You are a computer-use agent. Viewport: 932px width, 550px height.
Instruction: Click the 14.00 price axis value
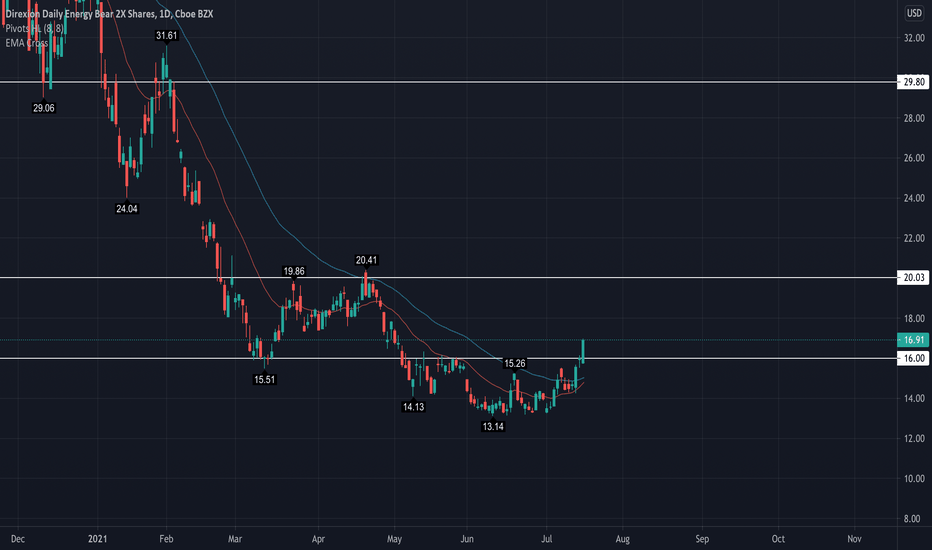(x=914, y=398)
